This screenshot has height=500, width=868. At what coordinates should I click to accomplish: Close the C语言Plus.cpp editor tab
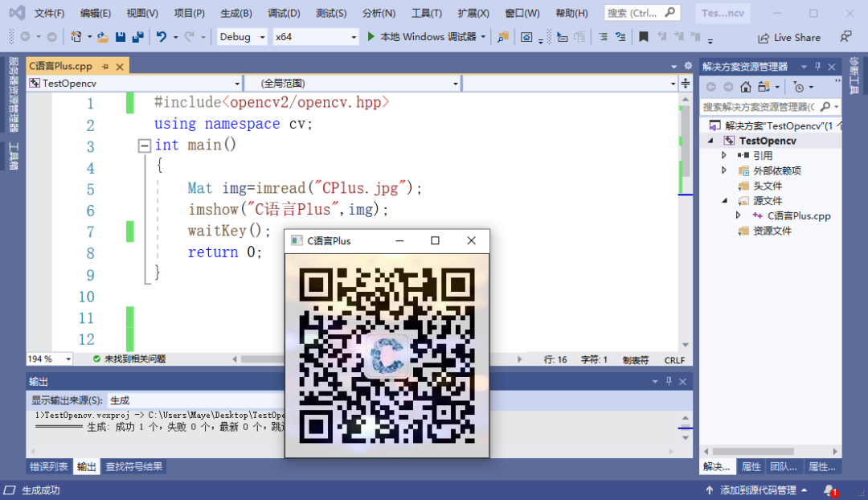(120, 67)
